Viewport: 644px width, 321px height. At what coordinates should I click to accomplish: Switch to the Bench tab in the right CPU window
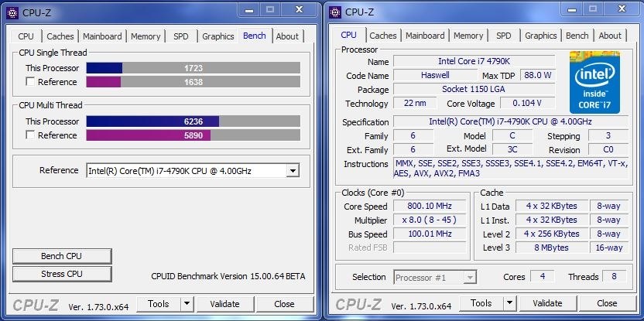point(577,36)
